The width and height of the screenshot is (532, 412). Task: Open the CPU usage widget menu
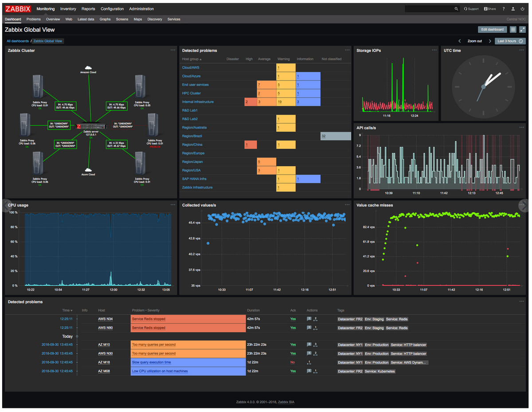[172, 205]
